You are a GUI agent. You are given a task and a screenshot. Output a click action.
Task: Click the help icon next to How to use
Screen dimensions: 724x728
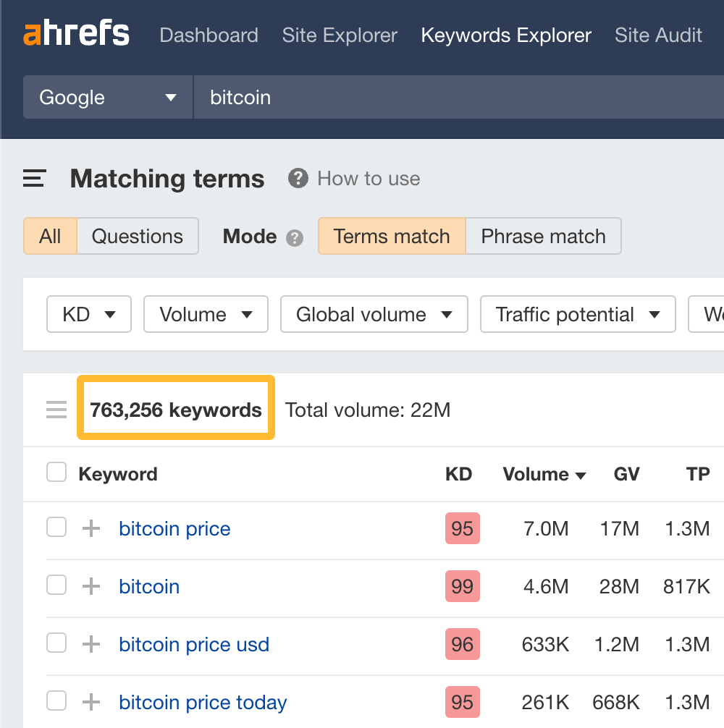[298, 178]
